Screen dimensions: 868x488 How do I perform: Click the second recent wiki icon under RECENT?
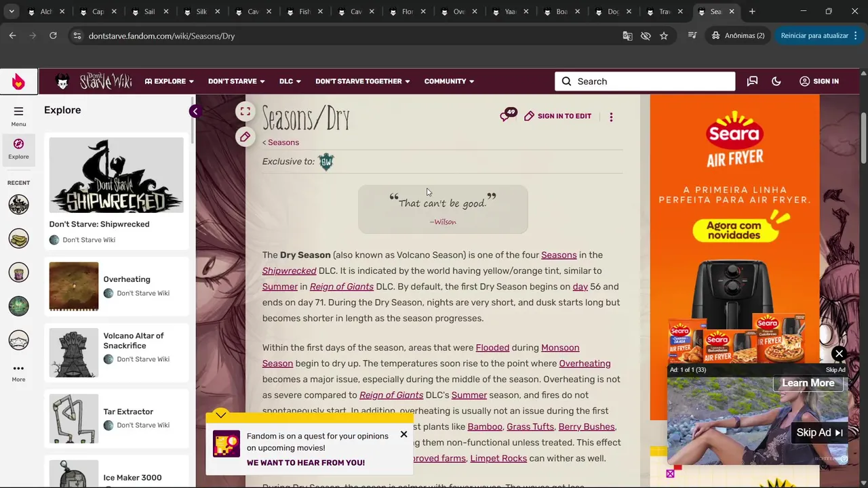click(x=18, y=238)
